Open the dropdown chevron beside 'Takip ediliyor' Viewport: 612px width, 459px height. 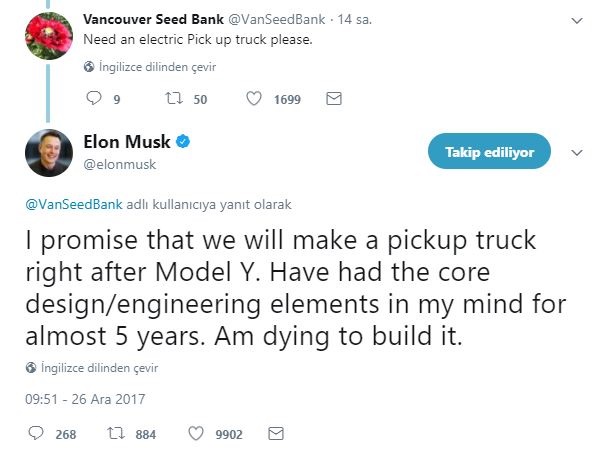577,153
